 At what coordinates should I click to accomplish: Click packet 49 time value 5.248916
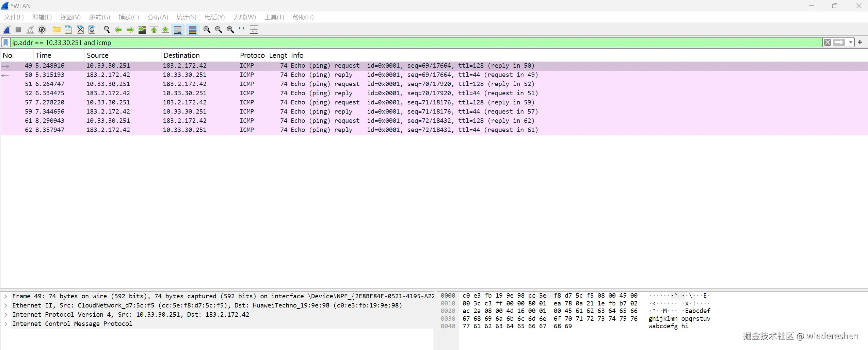coord(50,66)
